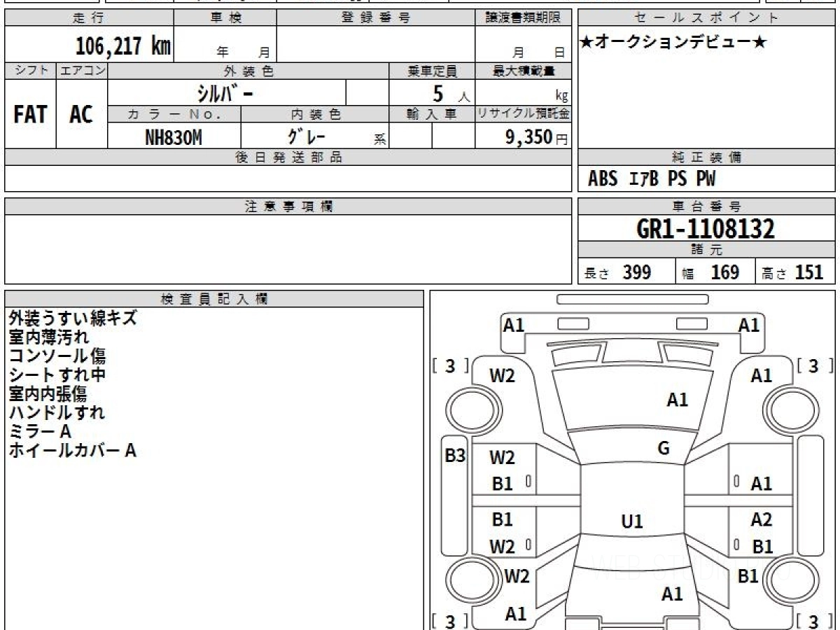Click the 外装色 header
This screenshot has height=630, width=840.
point(248,71)
